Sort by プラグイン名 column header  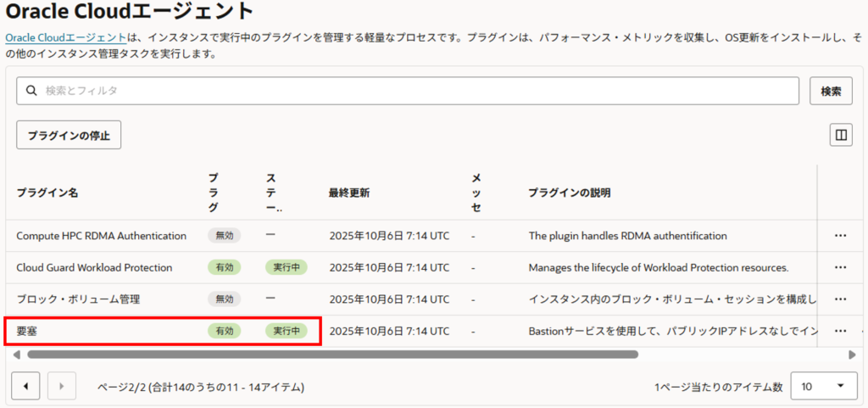click(47, 193)
